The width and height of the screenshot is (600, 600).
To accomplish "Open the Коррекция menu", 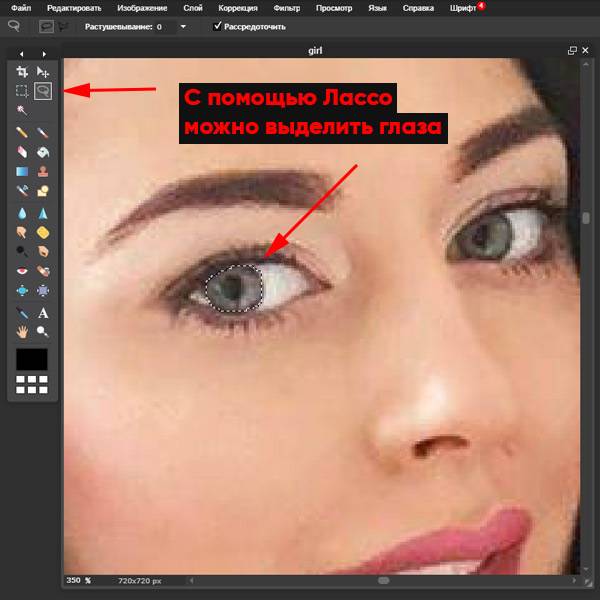I will click(238, 8).
